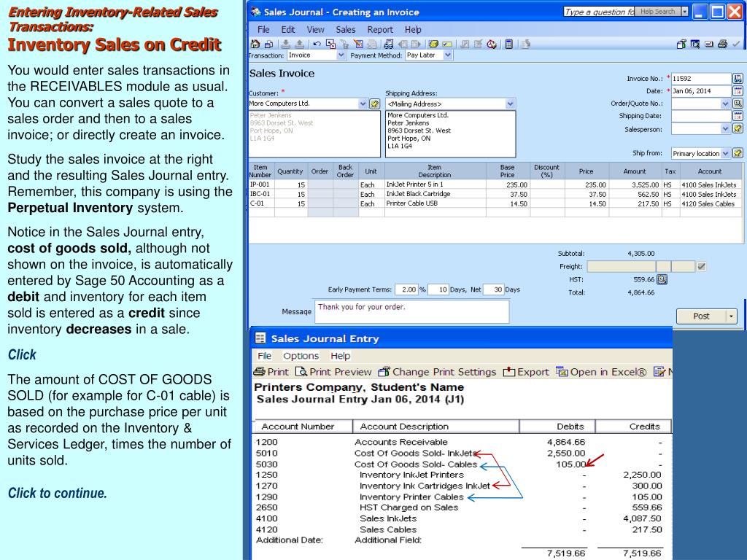Click the red clock icon in toolbar
747x560 pixels.
pyautogui.click(x=492, y=44)
